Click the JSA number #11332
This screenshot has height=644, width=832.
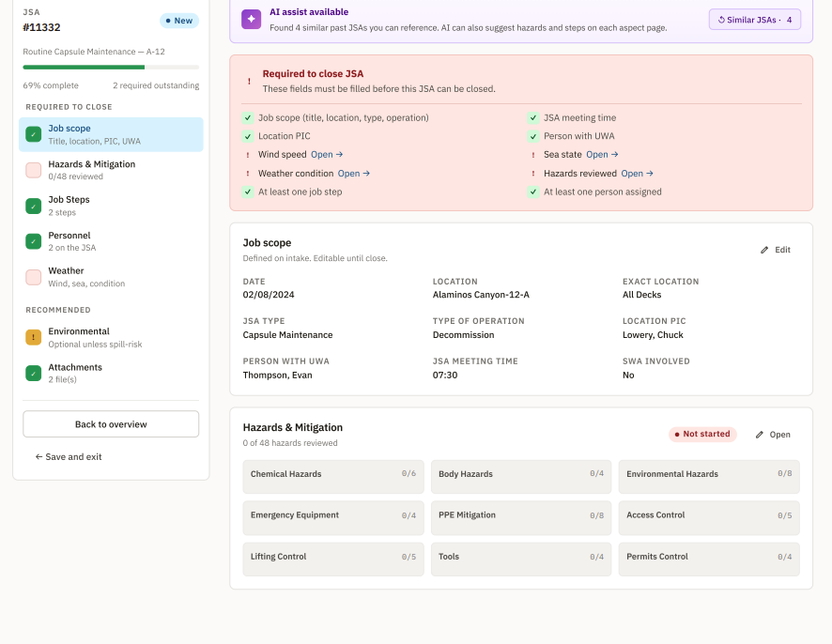pos(41,27)
